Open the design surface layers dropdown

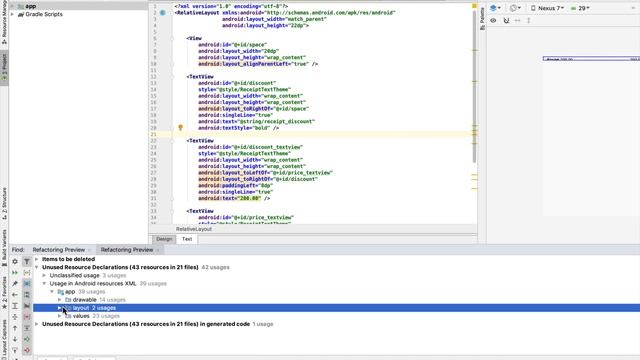[x=496, y=8]
